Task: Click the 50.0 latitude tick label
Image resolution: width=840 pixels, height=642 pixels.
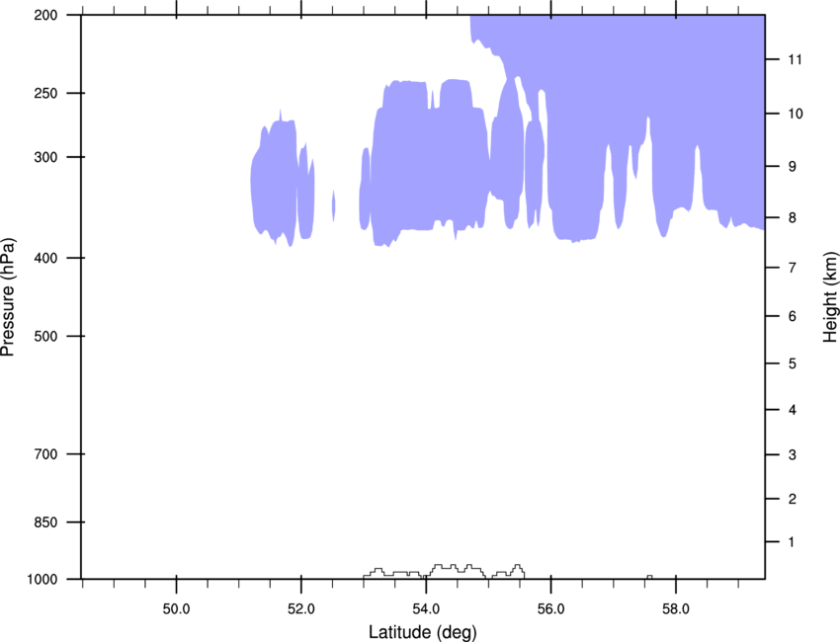Action: [x=176, y=609]
